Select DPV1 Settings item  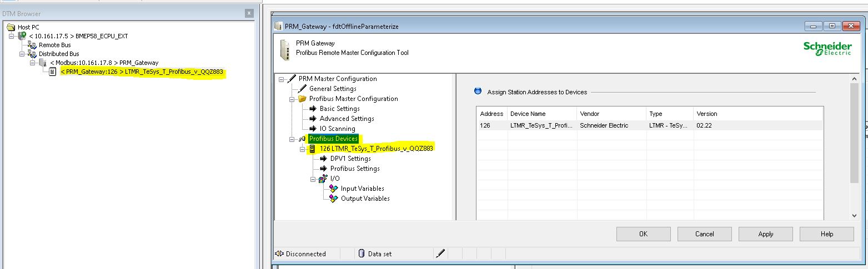pyautogui.click(x=350, y=159)
